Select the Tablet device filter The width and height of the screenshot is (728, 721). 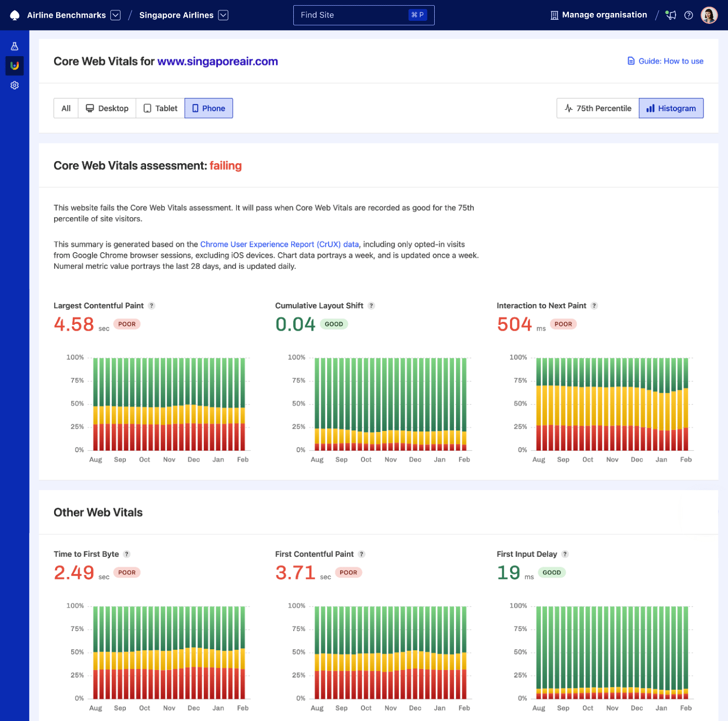point(160,108)
